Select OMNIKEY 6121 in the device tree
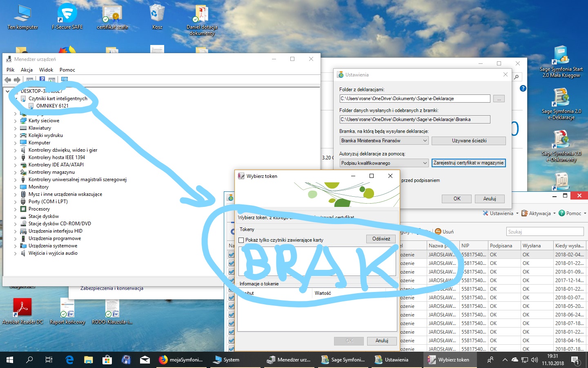The image size is (588, 368). tap(52, 106)
